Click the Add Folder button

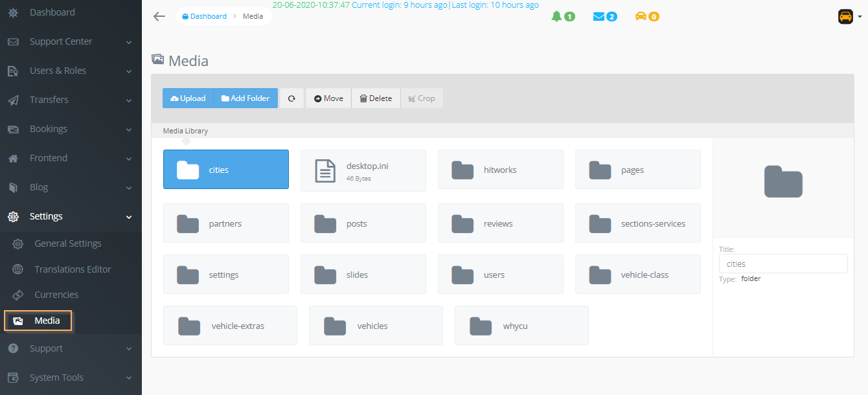[246, 98]
